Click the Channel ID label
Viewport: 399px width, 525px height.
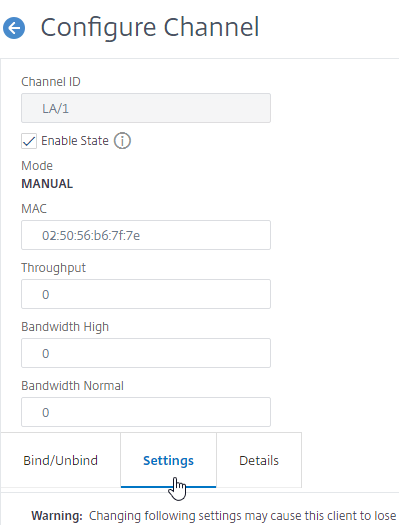[x=51, y=82]
